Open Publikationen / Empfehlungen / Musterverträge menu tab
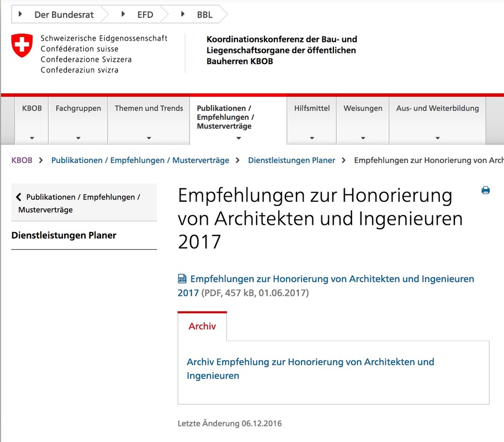Image resolution: width=504 pixels, height=442 pixels. tap(238, 120)
